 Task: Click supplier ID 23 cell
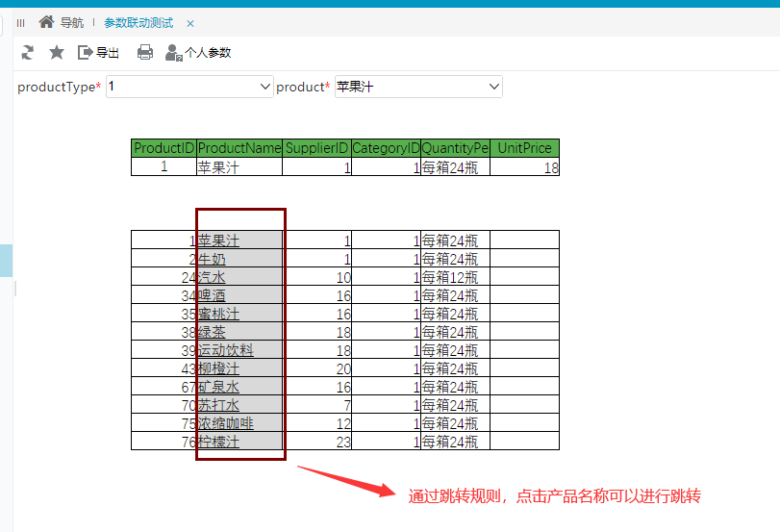pyautogui.click(x=316, y=442)
